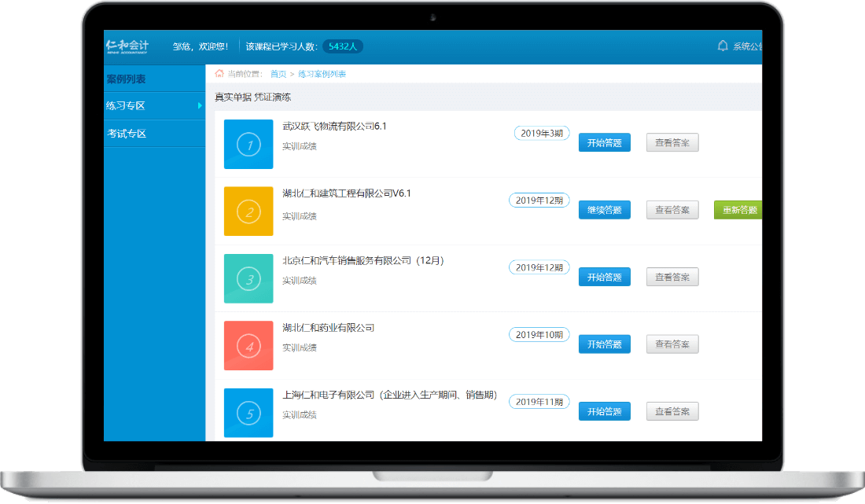Click 2019年12期 tag for 北京仁和汽车销售服务有限公司
The height and width of the screenshot is (504, 865).
539,268
